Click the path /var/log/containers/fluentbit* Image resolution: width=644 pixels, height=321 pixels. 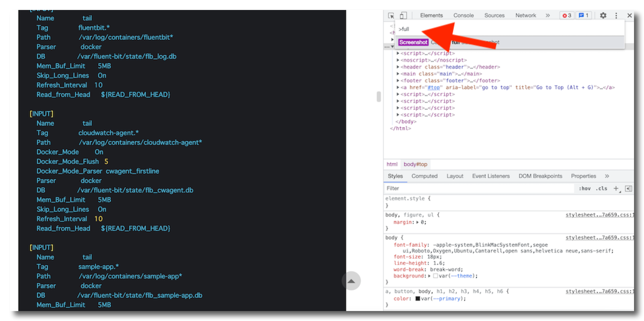(126, 37)
